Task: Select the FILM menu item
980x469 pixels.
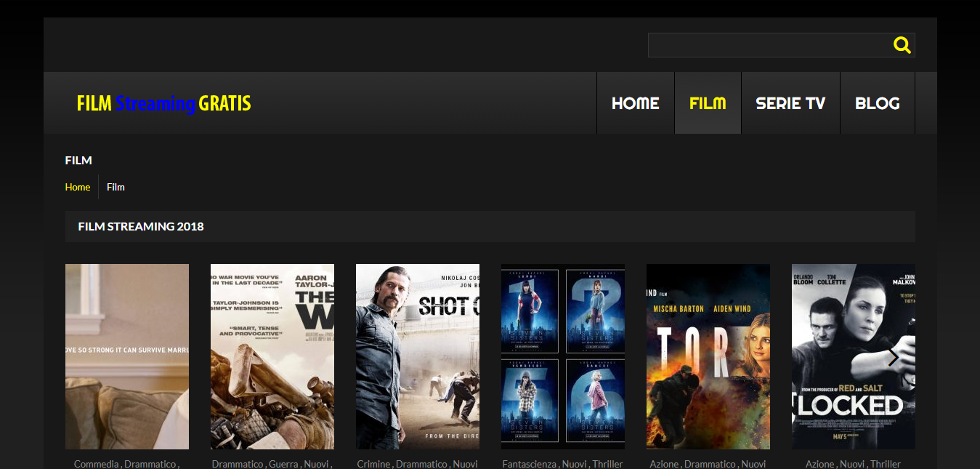Action: click(x=708, y=103)
